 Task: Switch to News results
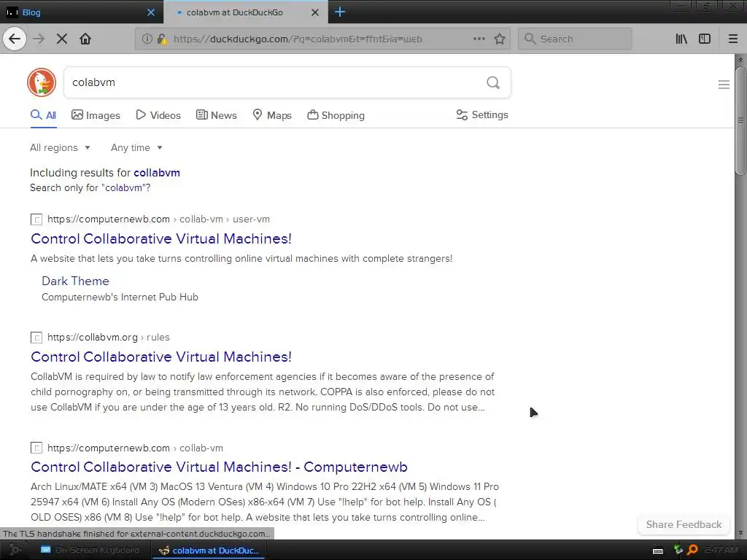click(x=216, y=115)
